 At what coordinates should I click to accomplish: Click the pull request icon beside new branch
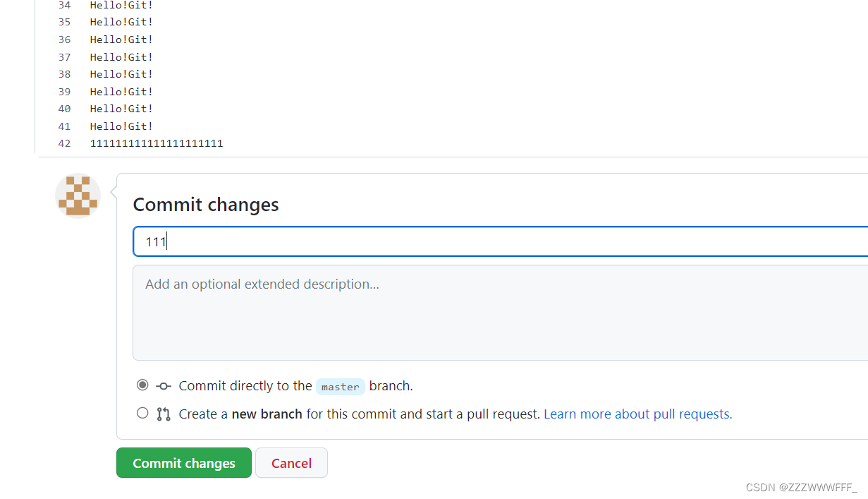point(164,414)
